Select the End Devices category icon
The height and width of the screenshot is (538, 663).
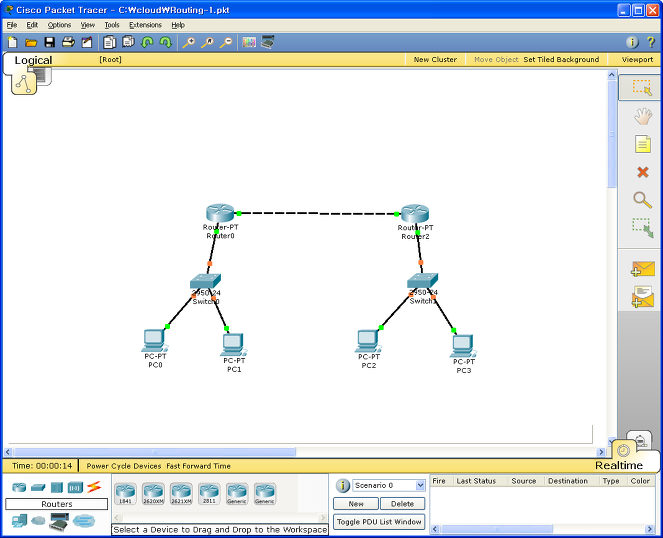(x=19, y=521)
